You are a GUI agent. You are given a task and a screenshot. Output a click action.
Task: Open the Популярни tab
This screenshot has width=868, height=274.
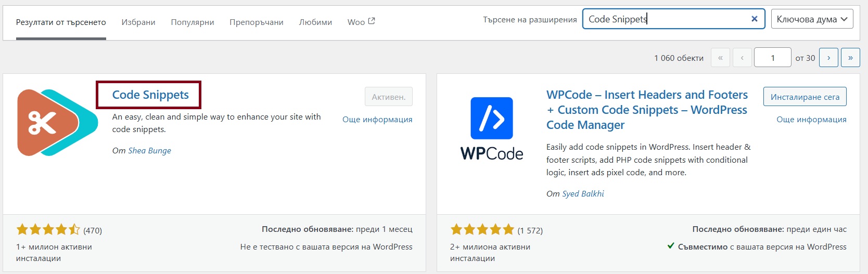click(x=193, y=22)
